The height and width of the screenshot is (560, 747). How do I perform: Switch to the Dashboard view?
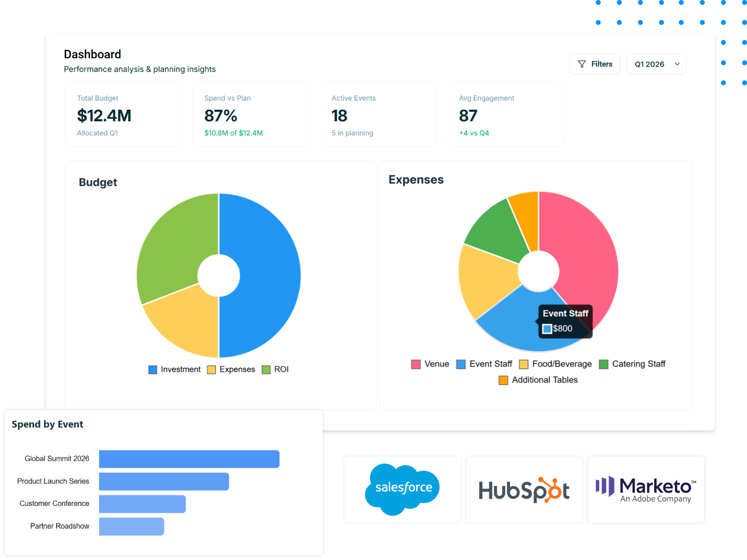92,54
